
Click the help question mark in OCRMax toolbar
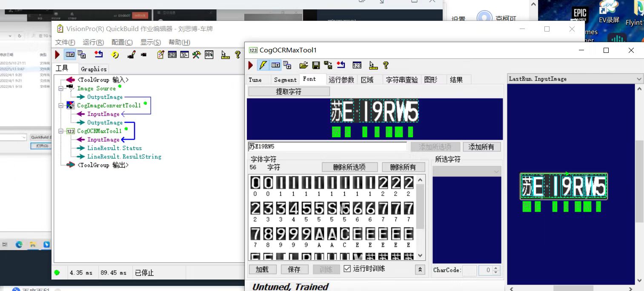[386, 65]
